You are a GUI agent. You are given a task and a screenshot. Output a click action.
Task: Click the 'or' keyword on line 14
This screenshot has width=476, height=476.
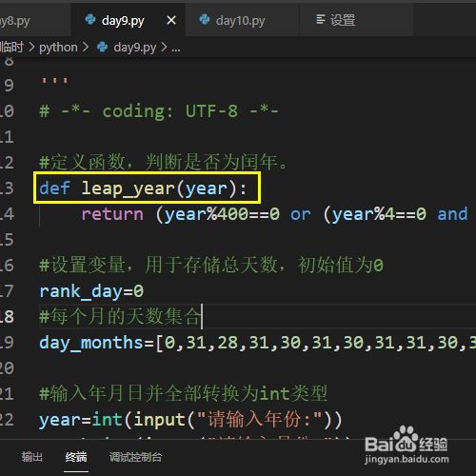click(x=301, y=214)
